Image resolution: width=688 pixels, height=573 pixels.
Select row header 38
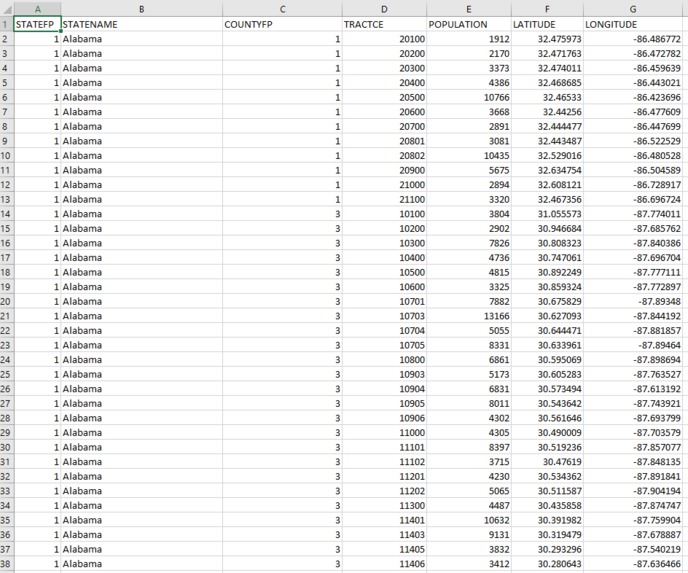click(x=7, y=564)
